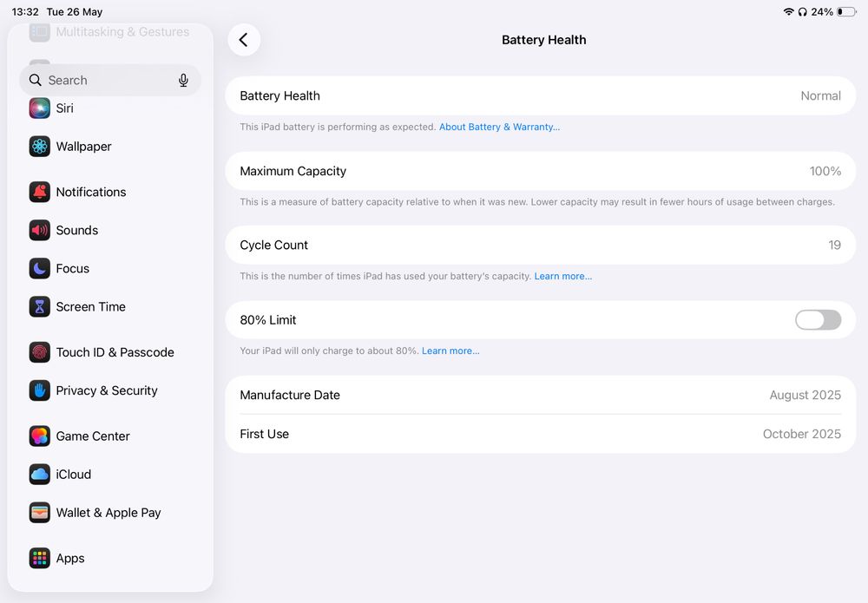
Task: Tap the Sounds speaker icon
Action: (x=39, y=230)
